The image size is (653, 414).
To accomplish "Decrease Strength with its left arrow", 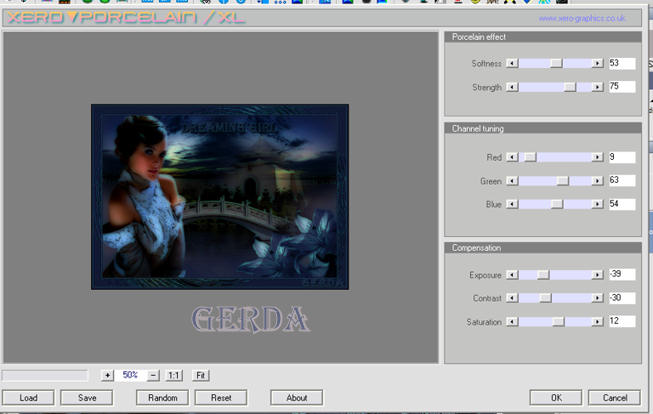I will click(x=512, y=87).
